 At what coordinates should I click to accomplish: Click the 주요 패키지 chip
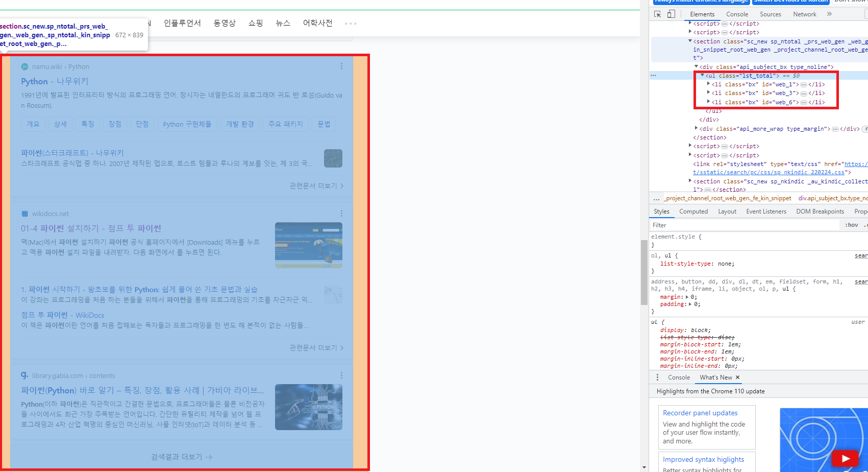(285, 124)
